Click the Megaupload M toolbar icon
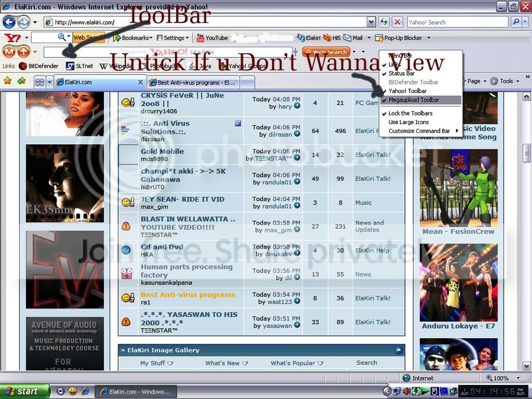 (x=9, y=52)
